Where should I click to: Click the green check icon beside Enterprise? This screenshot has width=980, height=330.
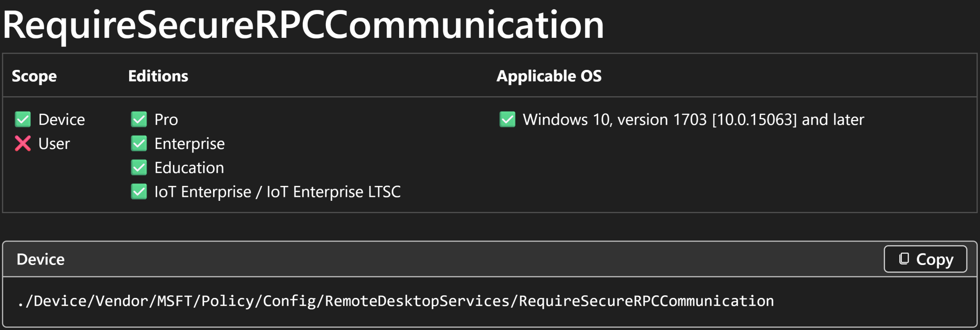pyautogui.click(x=139, y=143)
